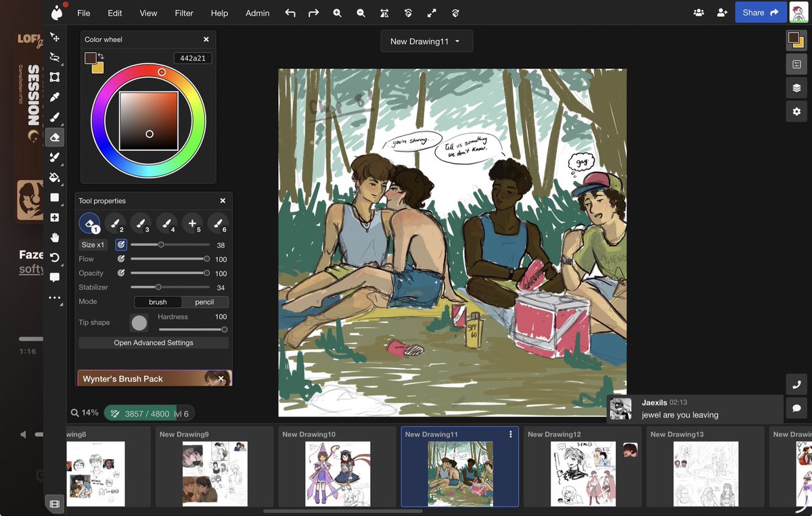Viewport: 812px width, 516px height.
Task: Open settings gear on right sidebar
Action: tap(796, 112)
